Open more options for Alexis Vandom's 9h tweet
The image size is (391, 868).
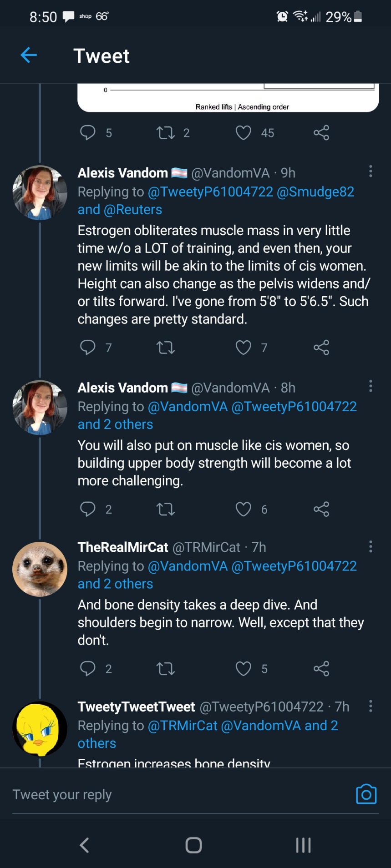click(371, 172)
